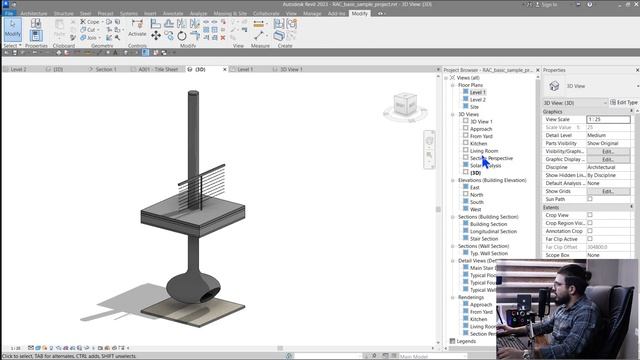Select the Offset tool

point(169,24)
